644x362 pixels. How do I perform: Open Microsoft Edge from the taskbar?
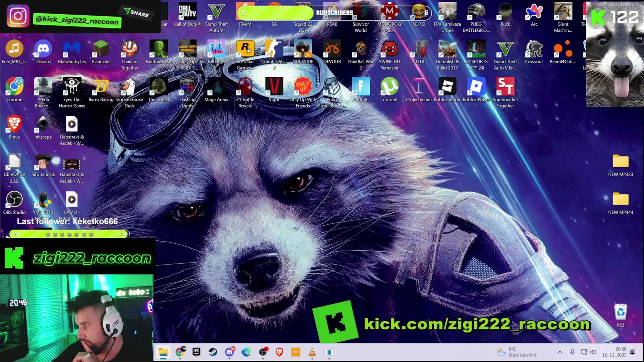point(246,352)
